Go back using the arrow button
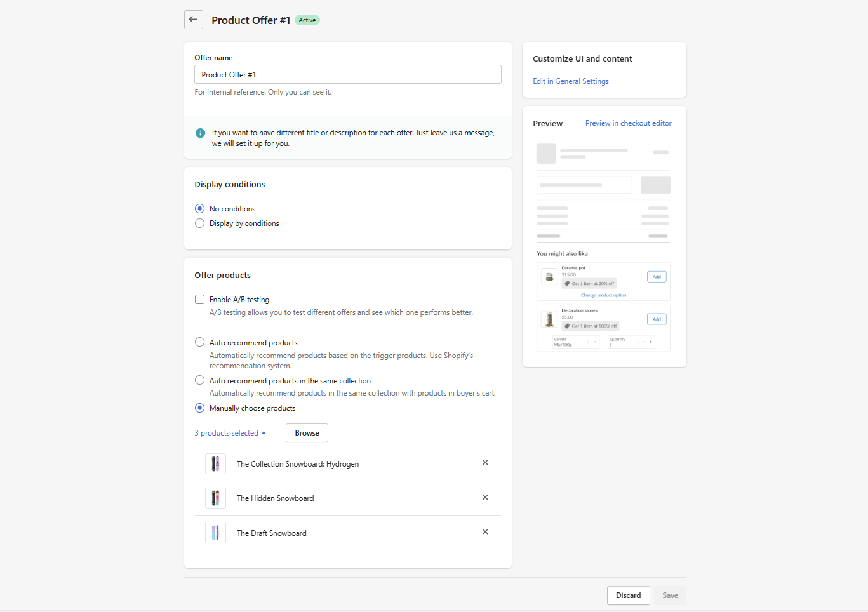This screenshot has width=868, height=612. click(194, 20)
